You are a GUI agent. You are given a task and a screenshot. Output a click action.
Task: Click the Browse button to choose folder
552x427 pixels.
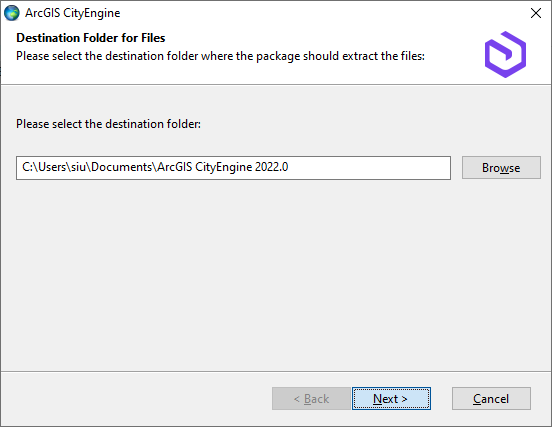501,168
